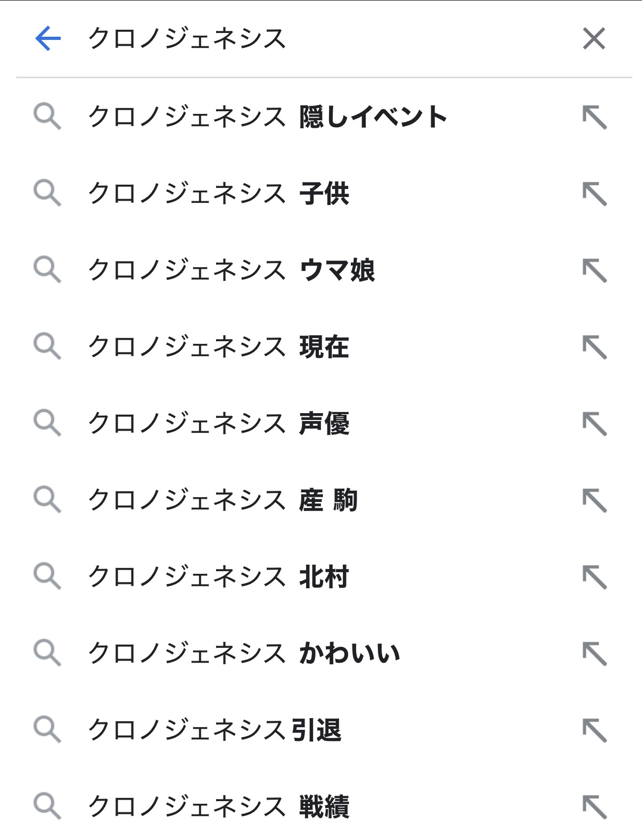Screen dimensions: 642x840
Task: Fill query using arrow beside 隠しイベント
Action: pos(594,117)
